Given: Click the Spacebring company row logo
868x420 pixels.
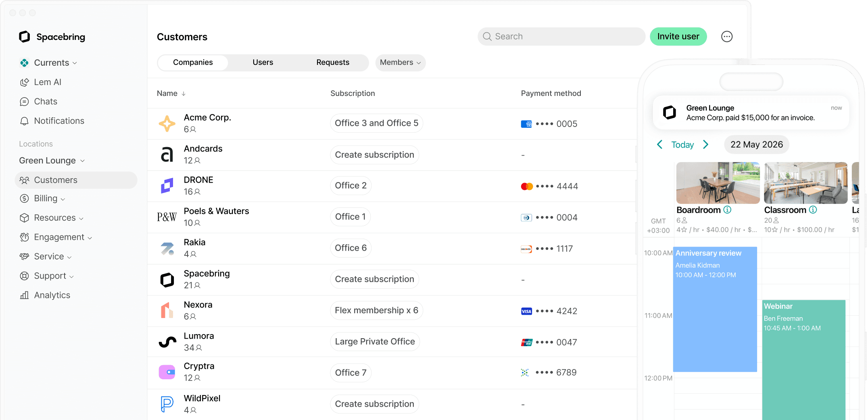Looking at the screenshot, I should click(x=167, y=280).
